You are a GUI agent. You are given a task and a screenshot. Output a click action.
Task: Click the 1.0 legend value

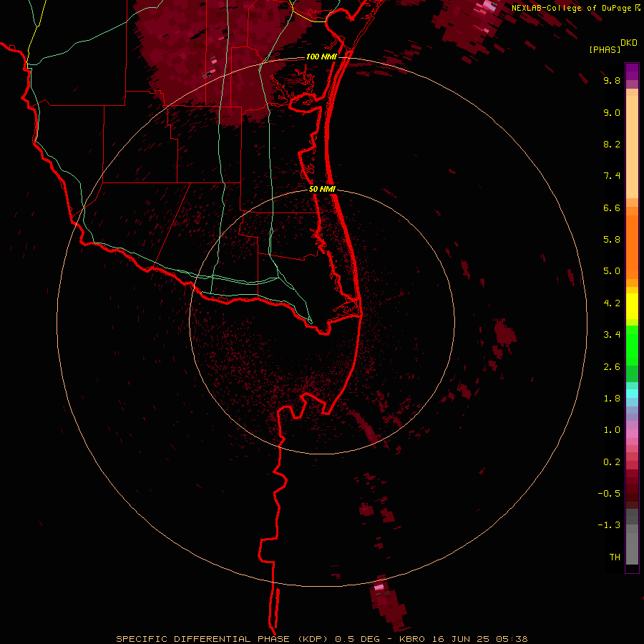tap(612, 430)
